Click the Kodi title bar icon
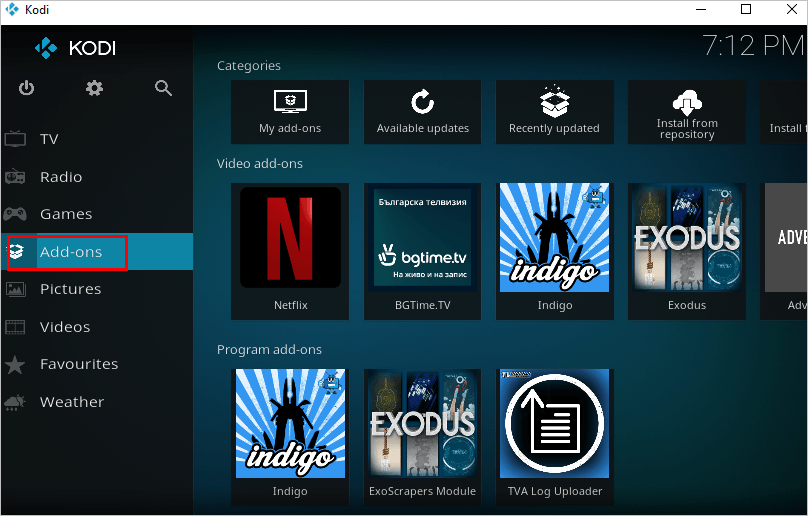Image resolution: width=808 pixels, height=516 pixels. (x=12, y=10)
